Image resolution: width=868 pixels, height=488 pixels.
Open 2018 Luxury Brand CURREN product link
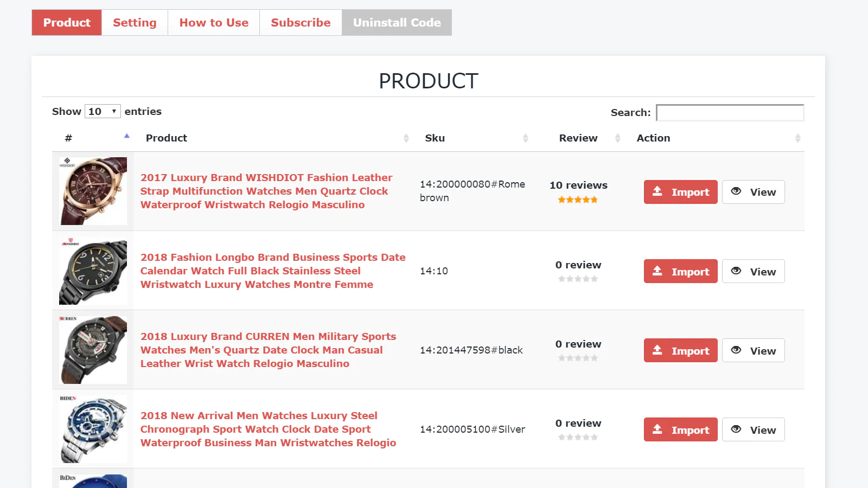click(268, 350)
